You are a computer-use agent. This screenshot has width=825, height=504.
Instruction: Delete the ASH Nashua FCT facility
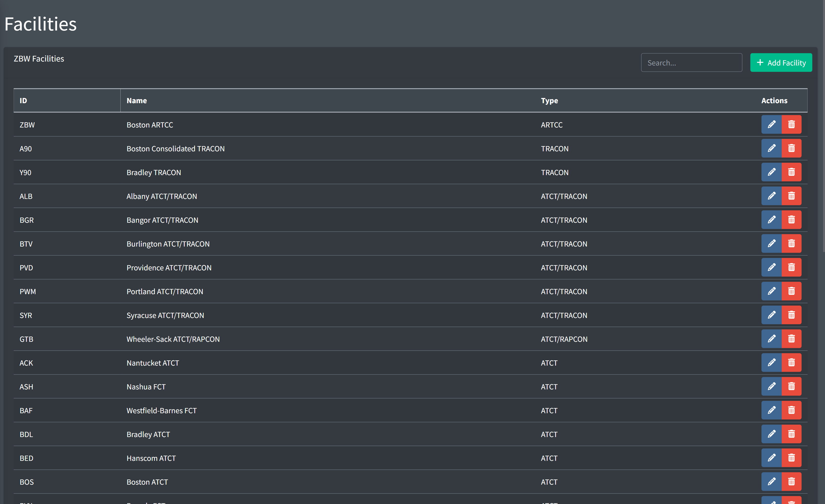click(791, 386)
